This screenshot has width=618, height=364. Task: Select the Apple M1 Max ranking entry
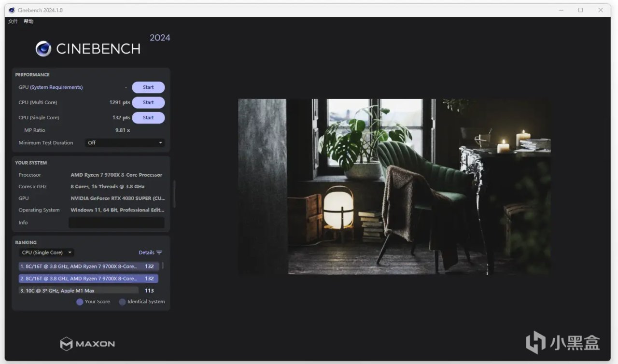coord(89,291)
